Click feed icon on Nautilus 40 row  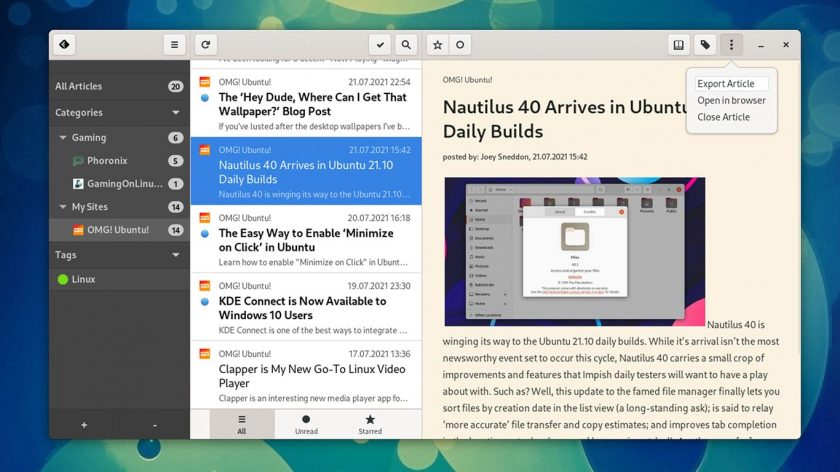(x=205, y=150)
